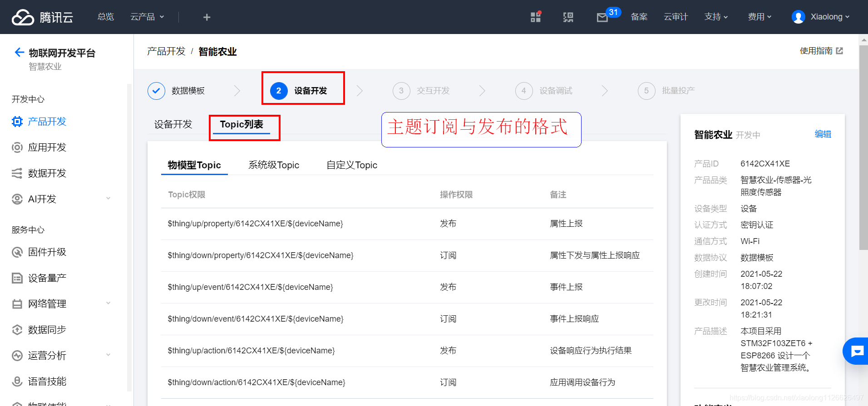Expand the 运营分析 chevron in sidebar
Image resolution: width=868 pixels, height=406 pixels.
coord(108,355)
